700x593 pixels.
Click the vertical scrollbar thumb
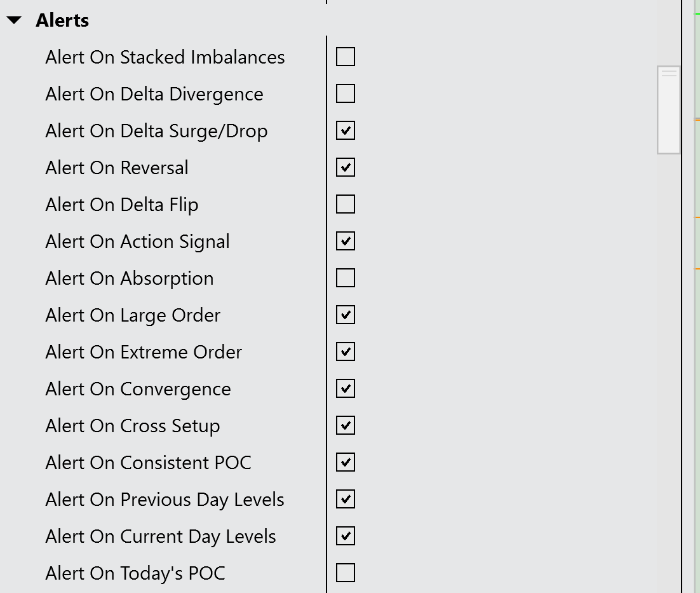point(669,109)
